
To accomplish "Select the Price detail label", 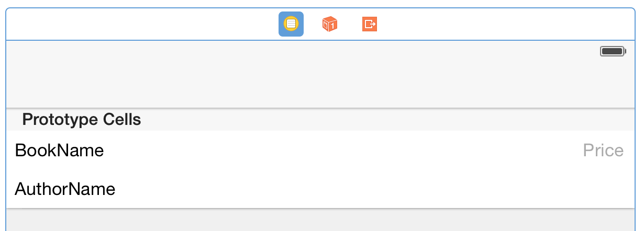I will click(603, 151).
